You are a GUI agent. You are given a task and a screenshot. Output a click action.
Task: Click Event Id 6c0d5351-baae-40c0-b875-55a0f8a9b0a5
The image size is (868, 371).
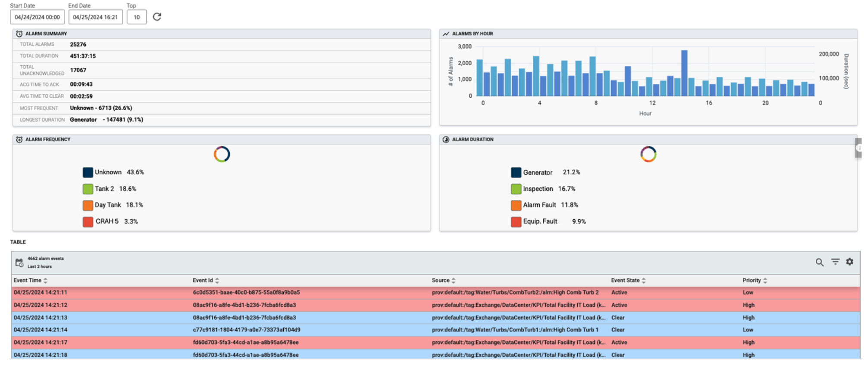coord(247,293)
